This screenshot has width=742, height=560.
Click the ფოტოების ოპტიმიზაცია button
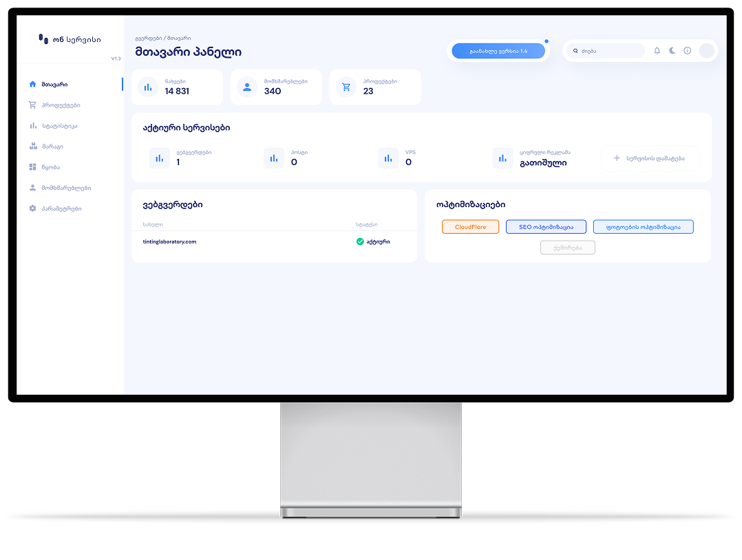click(x=644, y=227)
